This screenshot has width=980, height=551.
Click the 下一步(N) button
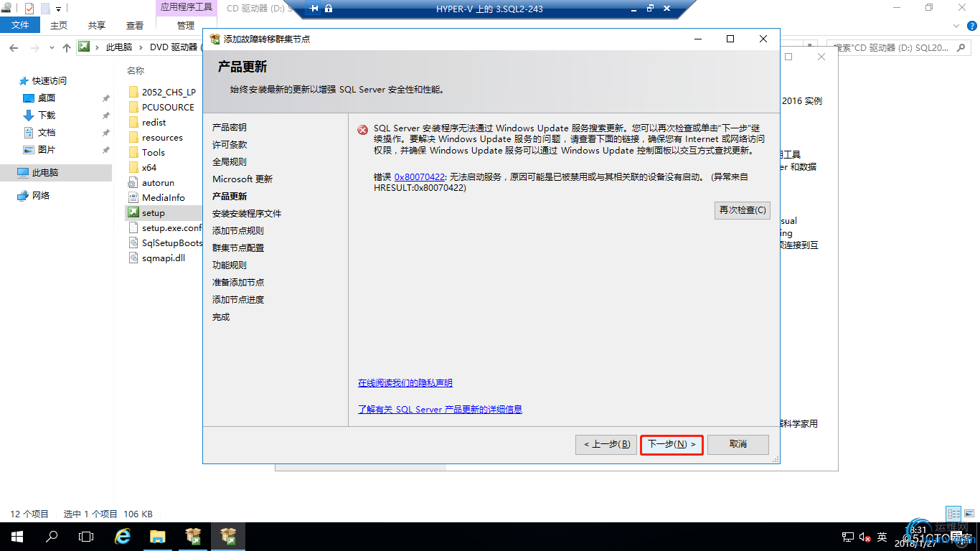point(672,445)
